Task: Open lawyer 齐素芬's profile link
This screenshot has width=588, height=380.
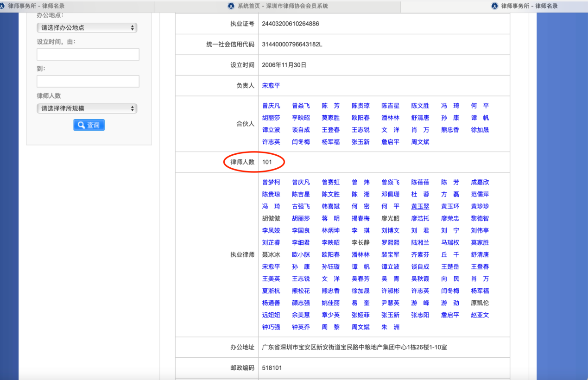Action: (420, 254)
